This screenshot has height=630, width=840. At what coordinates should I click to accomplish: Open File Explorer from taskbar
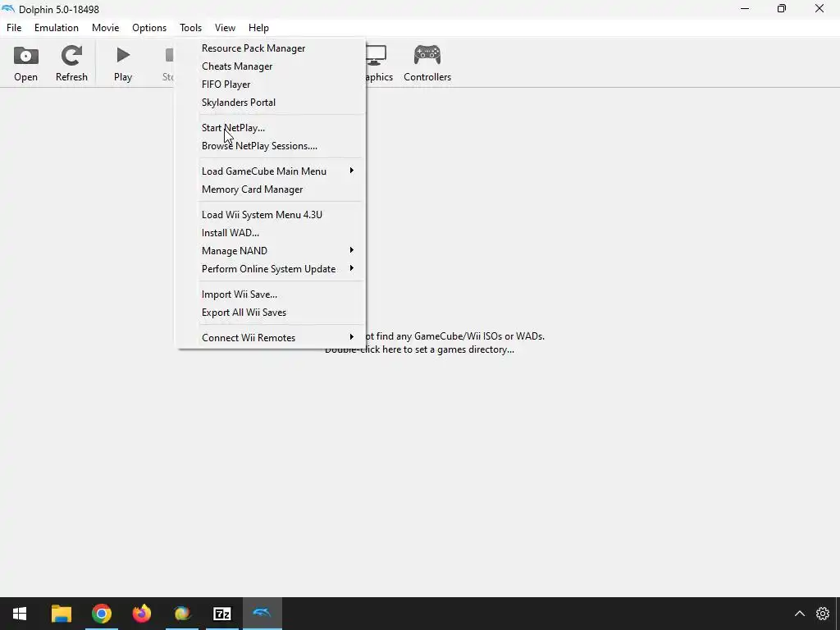[x=61, y=614]
